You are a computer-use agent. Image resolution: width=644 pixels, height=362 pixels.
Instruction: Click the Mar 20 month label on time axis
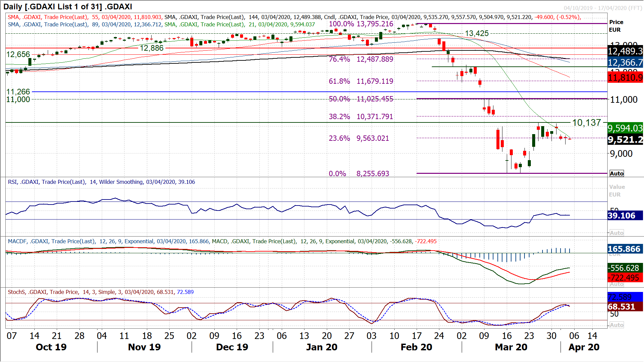click(511, 347)
